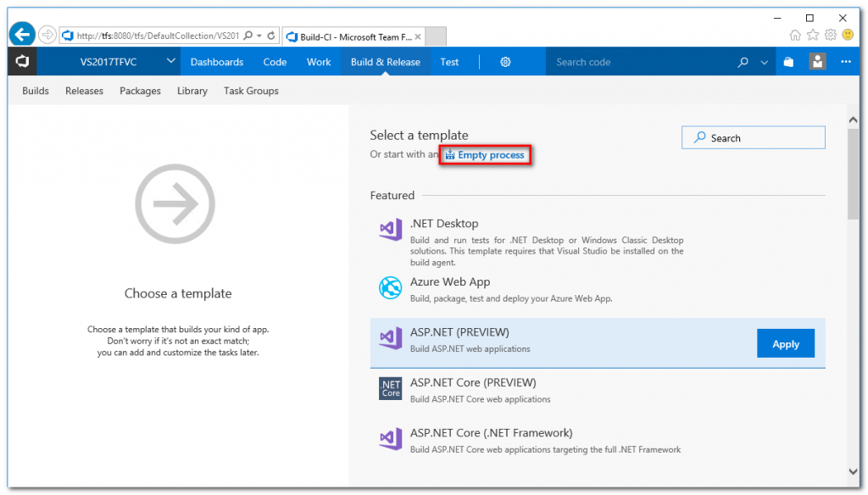The image size is (868, 495).
Task: Click the smiley feedback icon
Action: tap(848, 35)
